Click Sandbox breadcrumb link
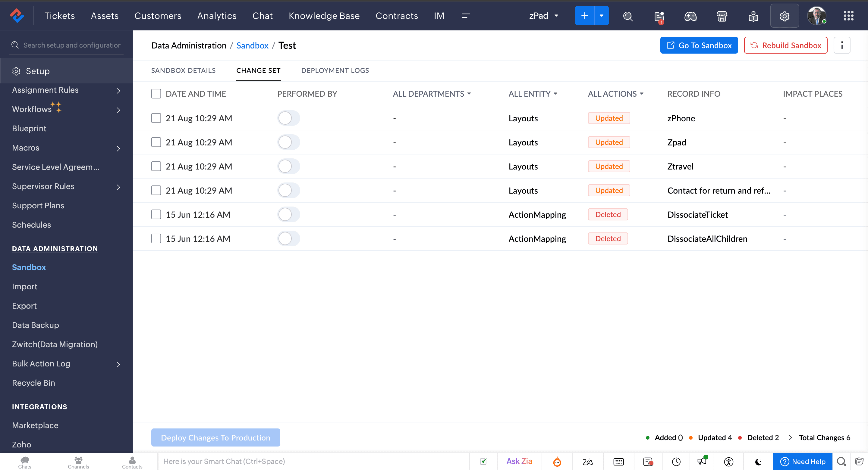868x470 pixels. point(252,45)
